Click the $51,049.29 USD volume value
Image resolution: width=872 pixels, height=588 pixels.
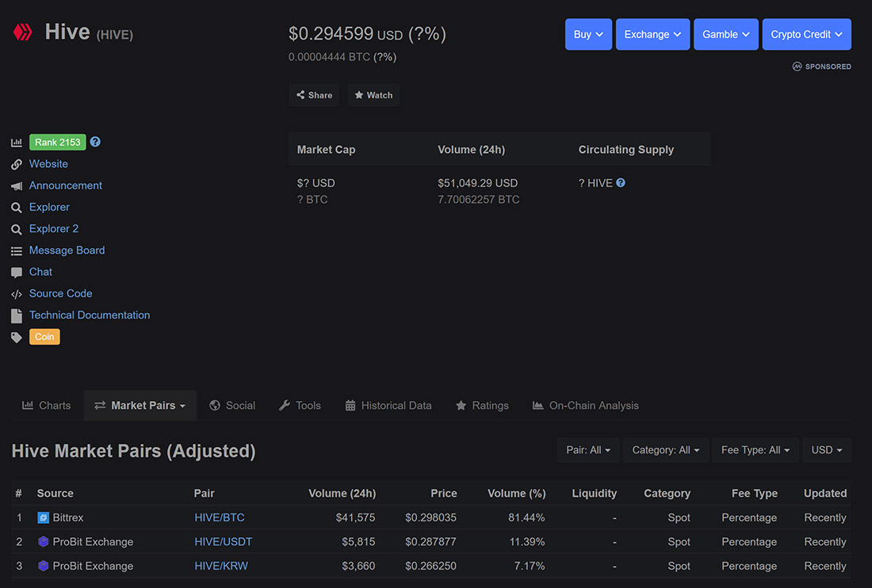(x=478, y=183)
